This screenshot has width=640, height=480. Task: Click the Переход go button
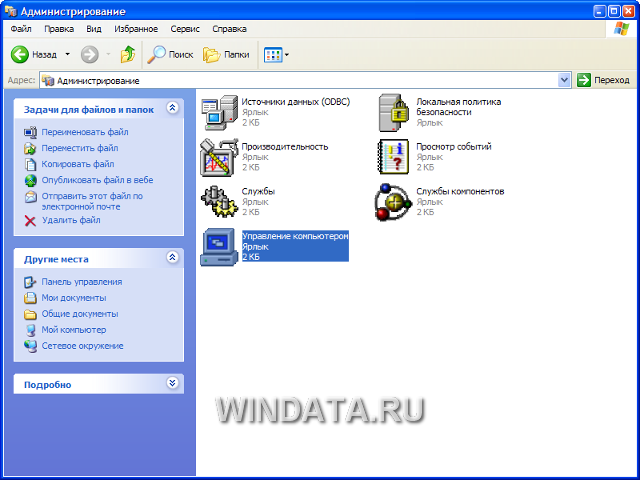click(x=604, y=80)
